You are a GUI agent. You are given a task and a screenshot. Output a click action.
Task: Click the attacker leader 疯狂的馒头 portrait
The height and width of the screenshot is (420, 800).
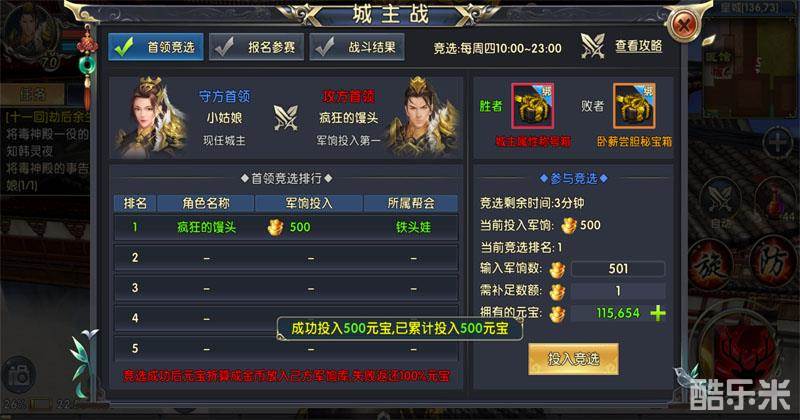click(423, 117)
